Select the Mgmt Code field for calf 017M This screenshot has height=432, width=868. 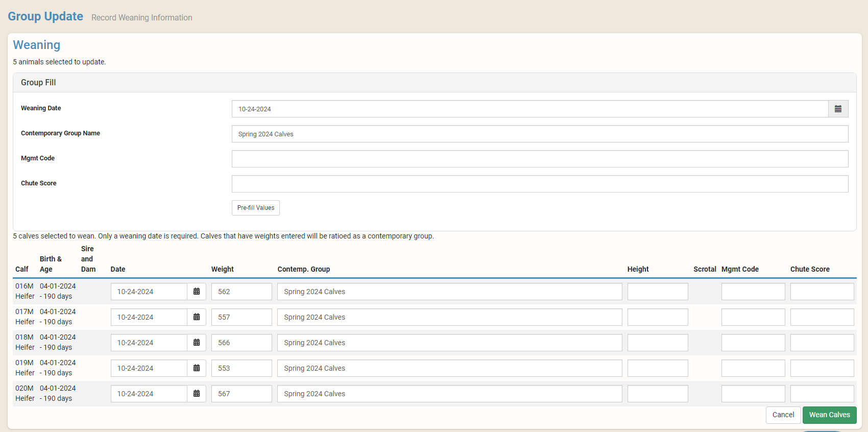(753, 317)
